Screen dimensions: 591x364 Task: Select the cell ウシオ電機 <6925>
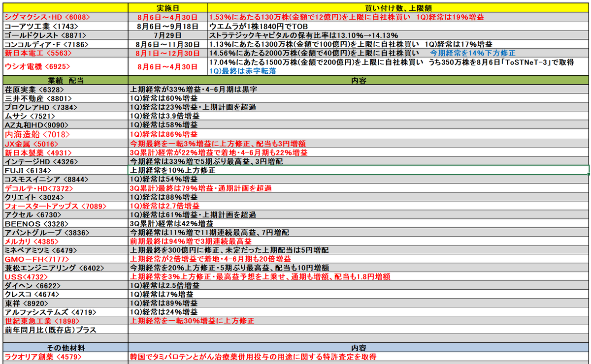point(65,66)
